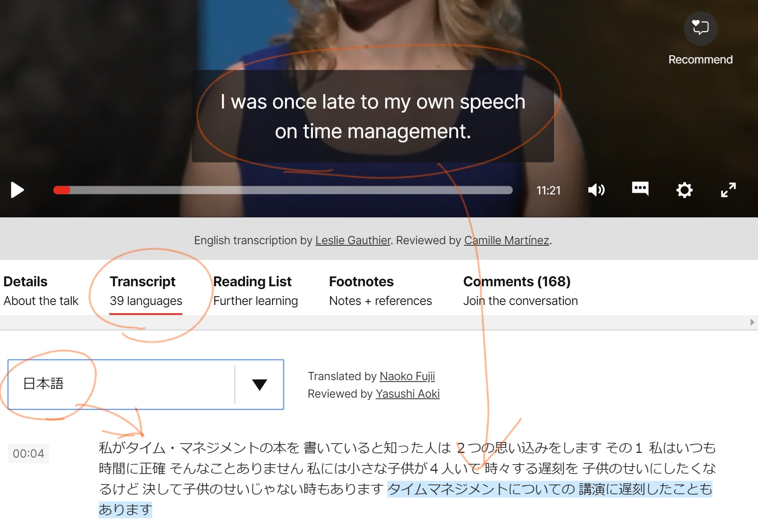This screenshot has width=758, height=532.
Task: Click the English subtitle caption box
Action: coord(373,116)
